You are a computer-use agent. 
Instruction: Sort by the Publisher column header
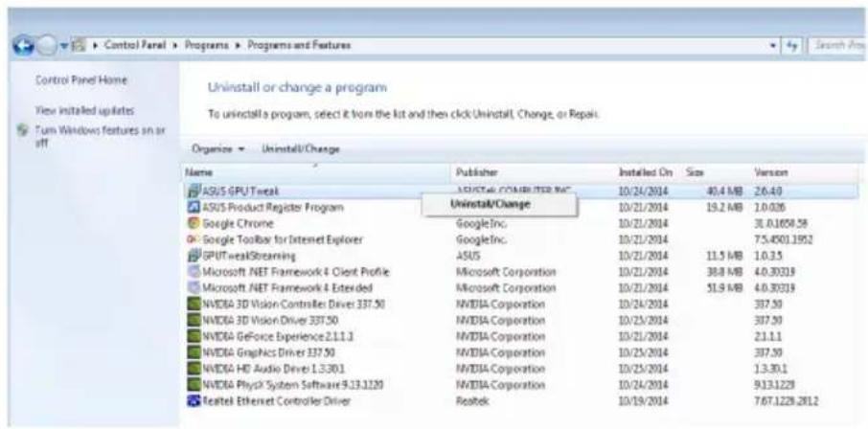pyautogui.click(x=533, y=172)
